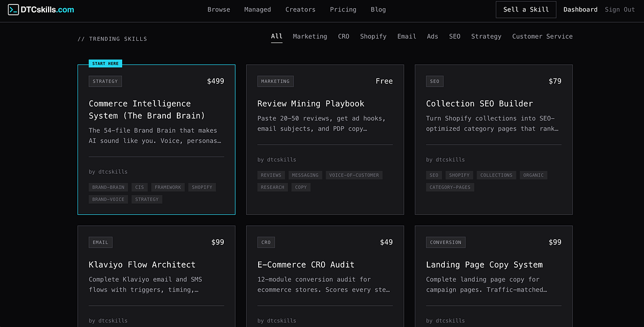Click 'by dtcskills' on Review Mining card
The width and height of the screenshot is (644, 327).
(276, 160)
